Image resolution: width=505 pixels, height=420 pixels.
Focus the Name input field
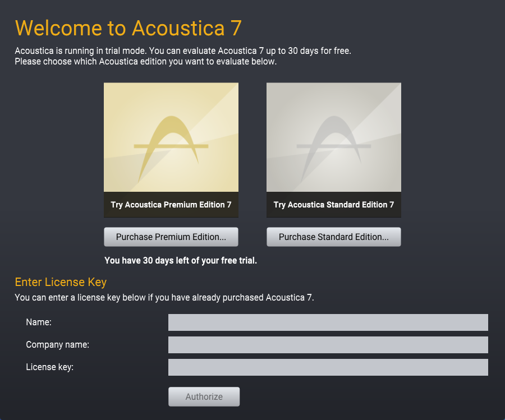coord(328,322)
